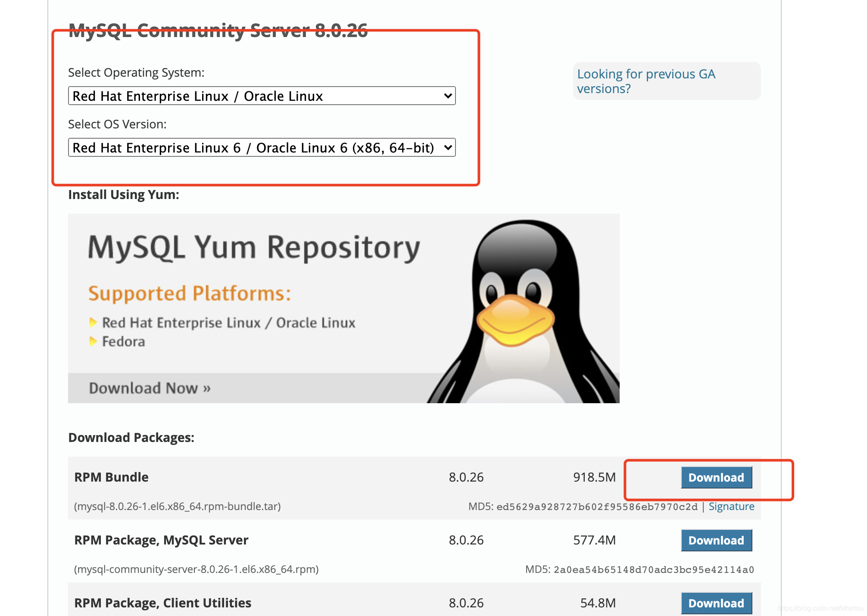Click filename mysql-8.0.26-1.el6.x86_64.rpm-bundle.tar
This screenshot has width=867, height=616.
(x=177, y=506)
